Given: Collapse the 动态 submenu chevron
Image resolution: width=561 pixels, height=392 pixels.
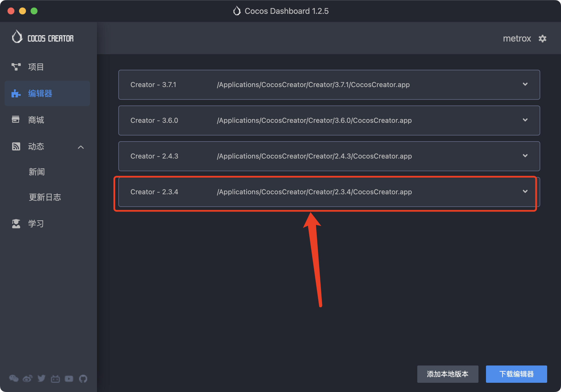Looking at the screenshot, I should [81, 147].
